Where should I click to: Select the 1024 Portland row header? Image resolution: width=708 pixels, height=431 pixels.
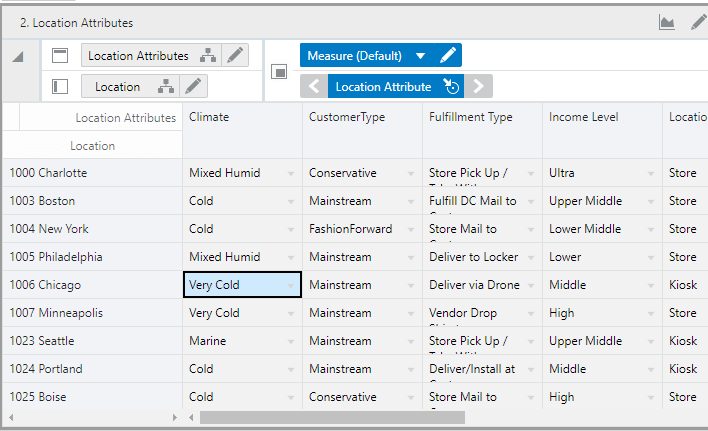point(92,369)
